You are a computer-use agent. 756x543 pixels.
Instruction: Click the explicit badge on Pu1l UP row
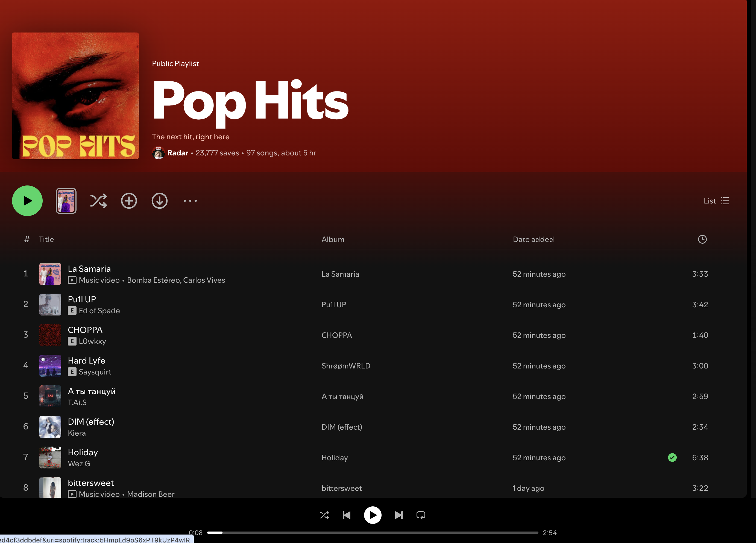click(72, 311)
